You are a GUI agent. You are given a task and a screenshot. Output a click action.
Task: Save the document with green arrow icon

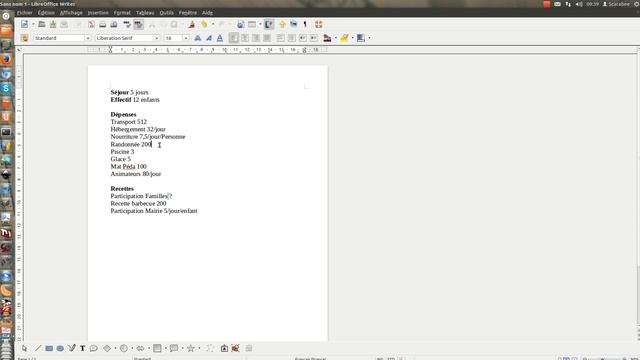53,24
